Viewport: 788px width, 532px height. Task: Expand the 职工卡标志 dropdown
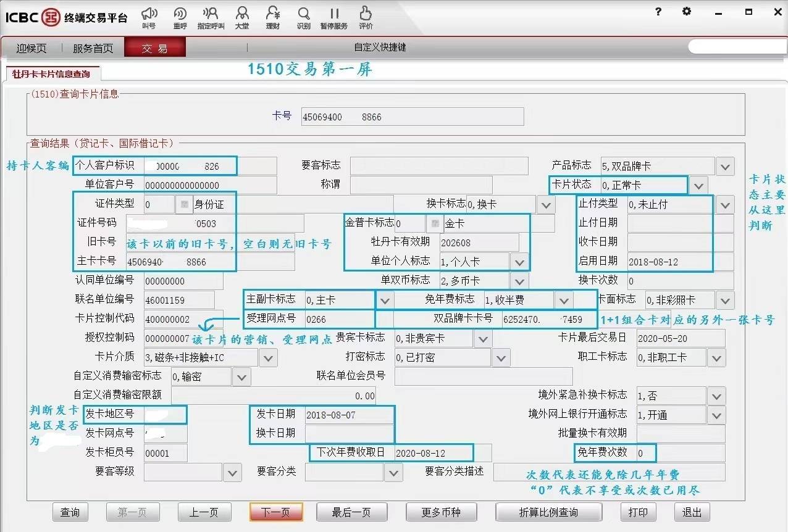point(716,357)
